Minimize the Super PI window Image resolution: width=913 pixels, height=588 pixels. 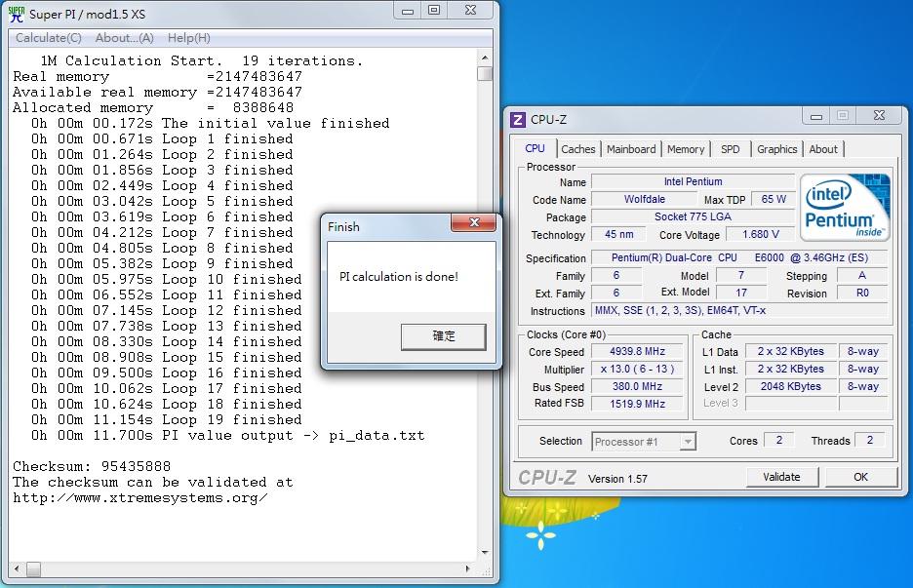pos(408,11)
